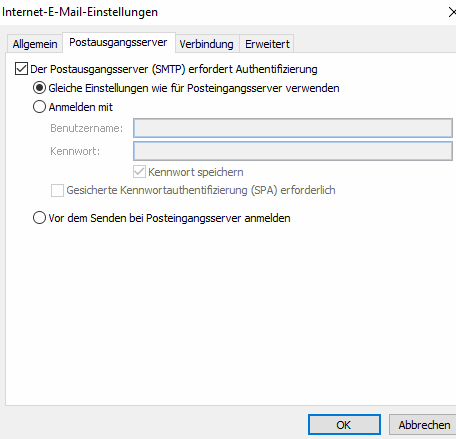Enable the Gesicherte Kennwortauthentifizierung (SPA) checkbox

coord(57,190)
